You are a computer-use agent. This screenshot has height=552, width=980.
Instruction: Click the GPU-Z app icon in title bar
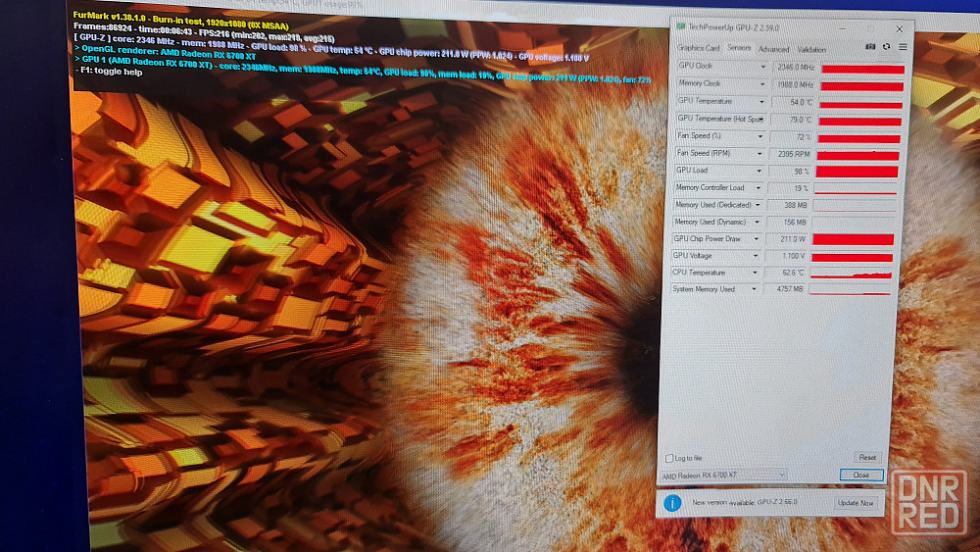click(681, 26)
